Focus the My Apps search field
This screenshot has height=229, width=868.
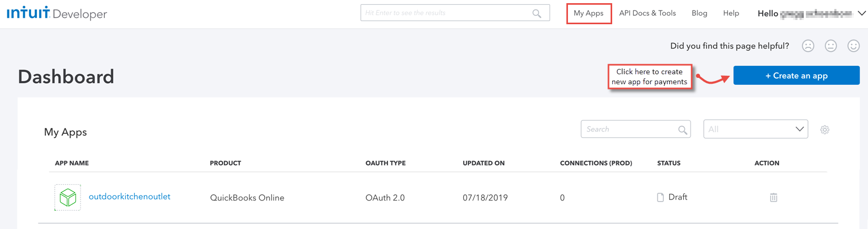[635, 129]
